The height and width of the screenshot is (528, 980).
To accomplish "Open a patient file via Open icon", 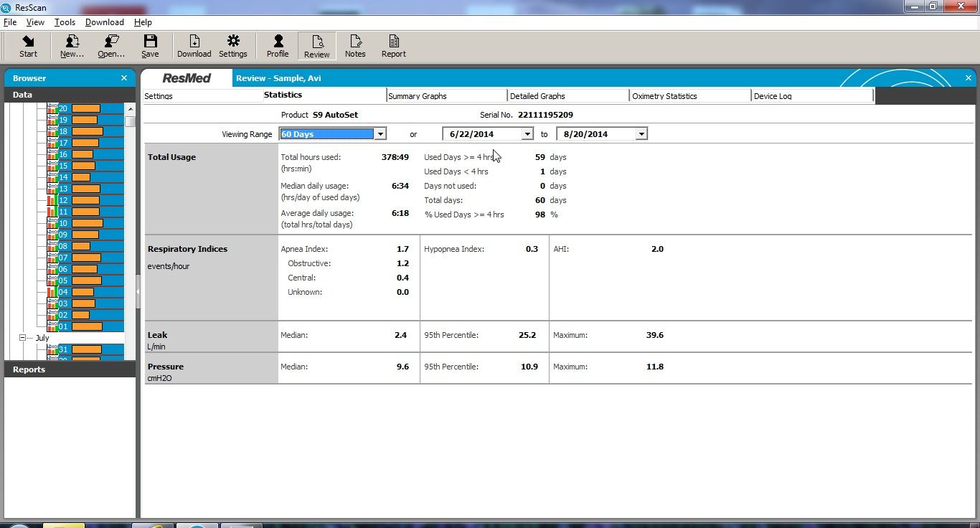I will click(111, 46).
